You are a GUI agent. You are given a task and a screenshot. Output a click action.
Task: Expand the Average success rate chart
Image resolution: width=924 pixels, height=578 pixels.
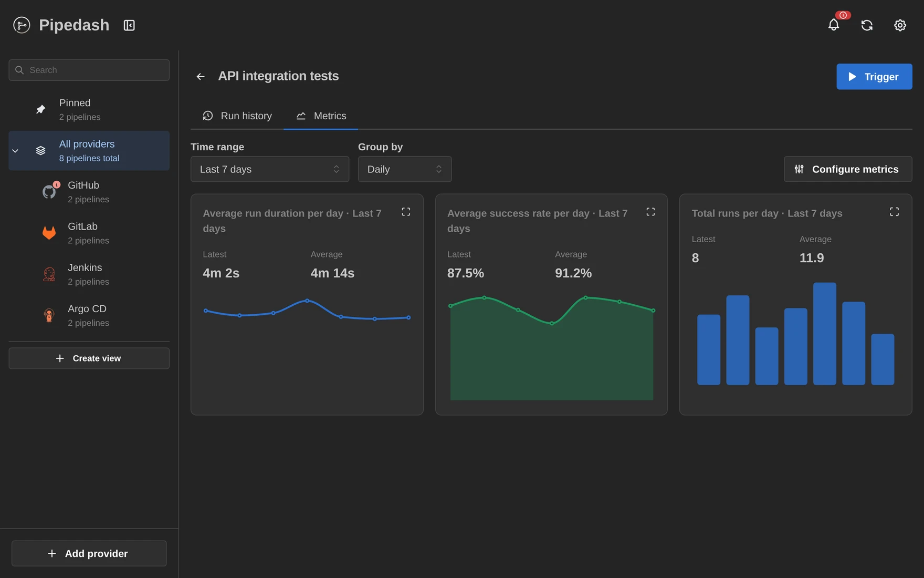(650, 212)
